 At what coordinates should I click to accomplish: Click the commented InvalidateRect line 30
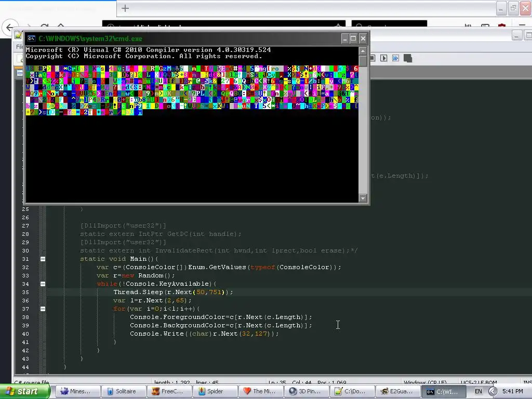coord(219,251)
